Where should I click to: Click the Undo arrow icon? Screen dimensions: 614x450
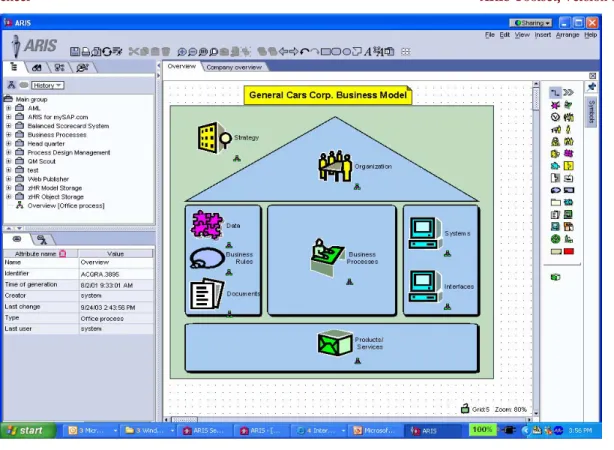[x=304, y=51]
